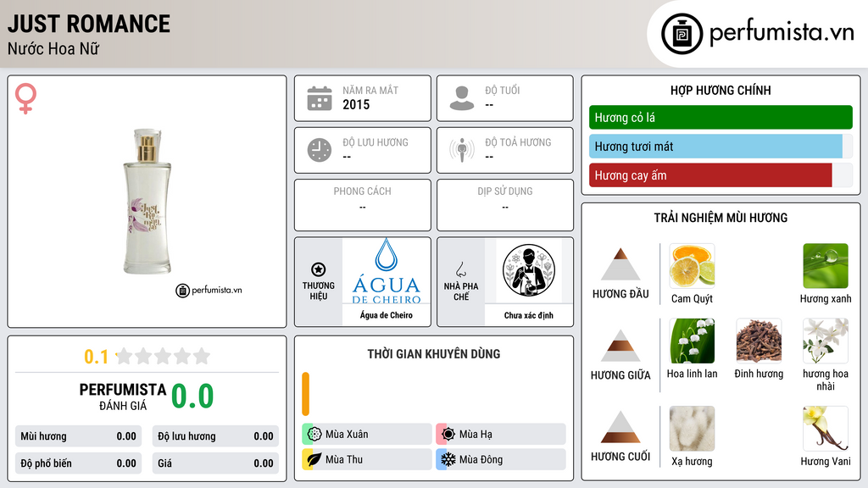The width and height of the screenshot is (868, 488).
Task: Click the Dịp sử dụng box
Action: coord(505,205)
